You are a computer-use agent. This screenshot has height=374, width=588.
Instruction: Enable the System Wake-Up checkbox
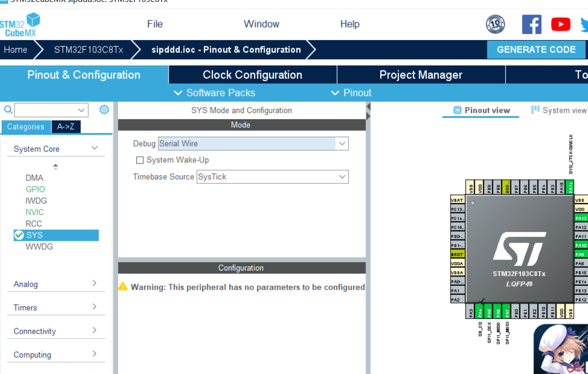coord(140,160)
